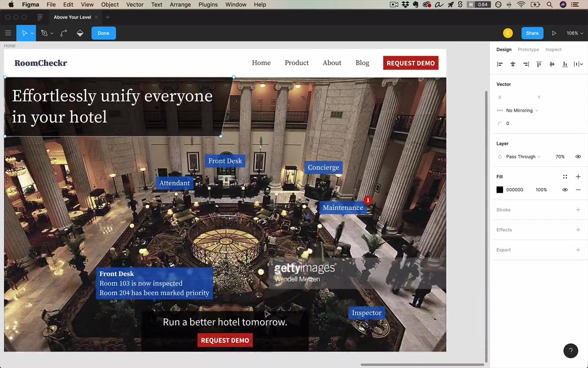
Task: Open the 106% zoom dropdown
Action: point(575,33)
